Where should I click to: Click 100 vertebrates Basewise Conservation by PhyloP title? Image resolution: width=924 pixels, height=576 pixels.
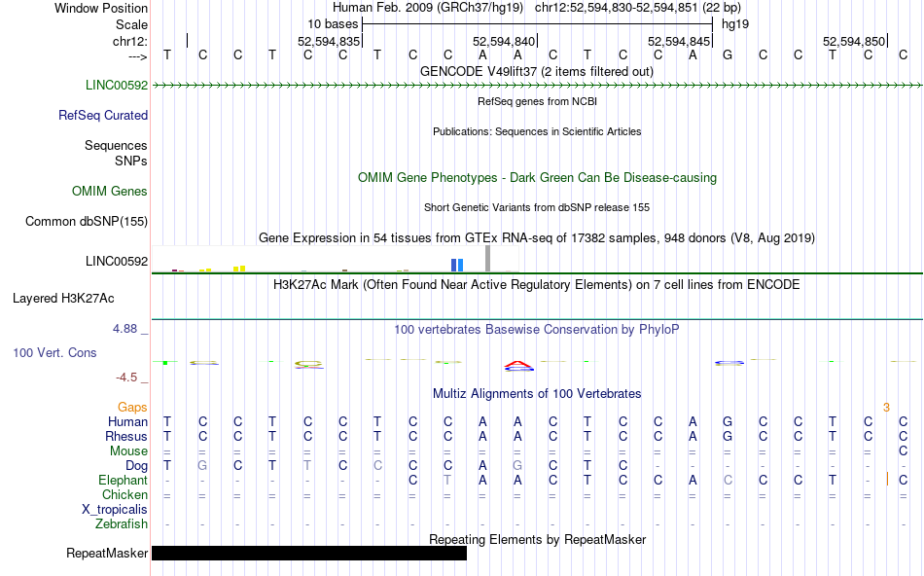pos(537,330)
